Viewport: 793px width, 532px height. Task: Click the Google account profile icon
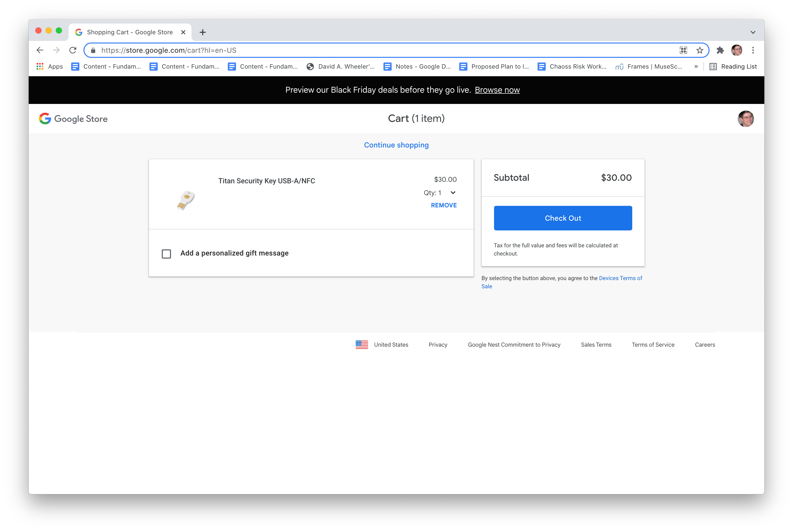point(745,118)
